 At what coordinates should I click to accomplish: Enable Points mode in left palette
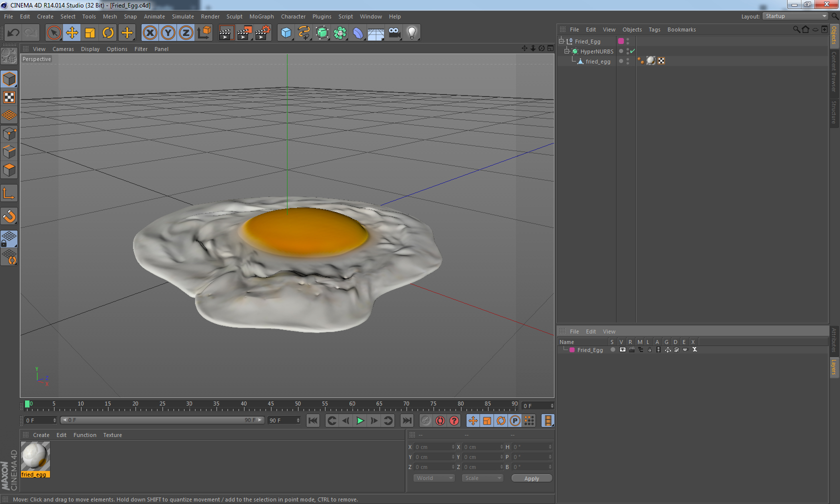coord(9,134)
